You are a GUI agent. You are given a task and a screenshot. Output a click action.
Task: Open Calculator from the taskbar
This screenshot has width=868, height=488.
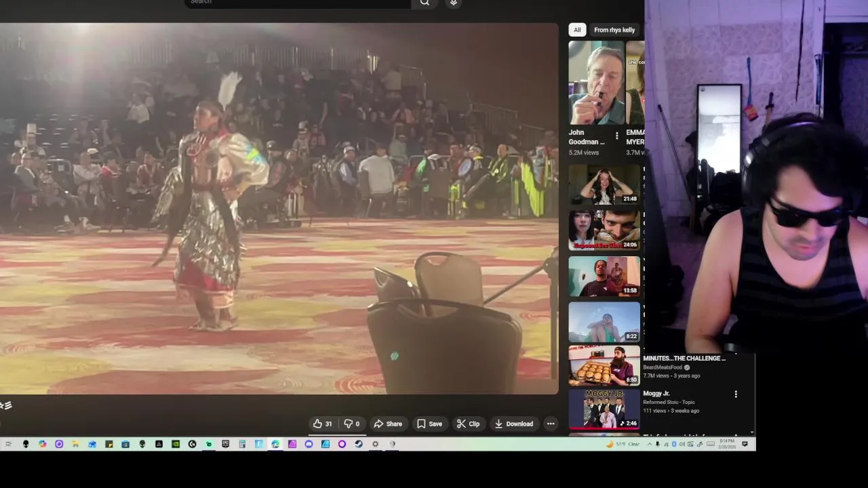coord(242,444)
